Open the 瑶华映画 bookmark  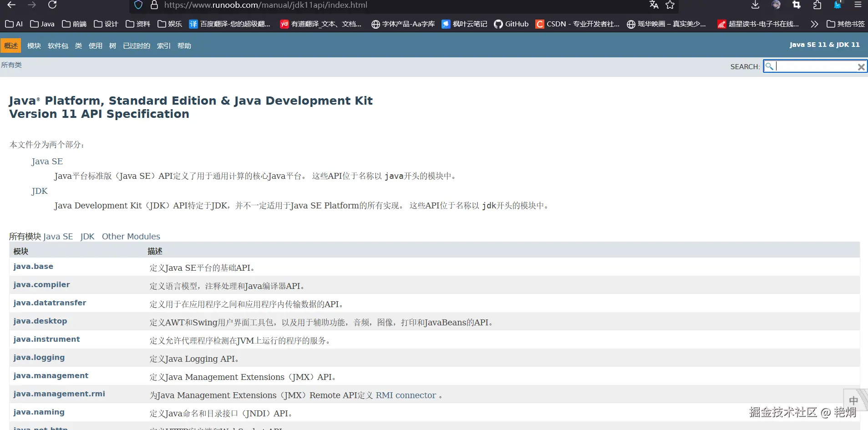(x=667, y=24)
